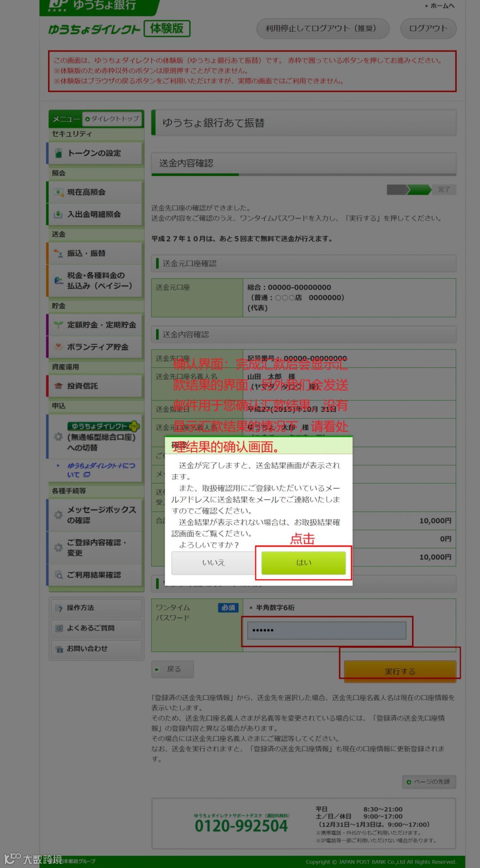
Task: Click the gear icon beside 無通帳型総合口座への切替
Action: 58,437
